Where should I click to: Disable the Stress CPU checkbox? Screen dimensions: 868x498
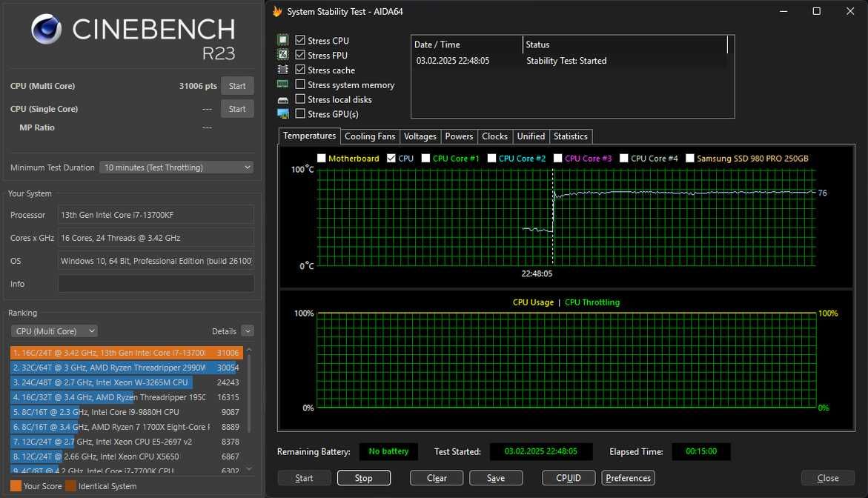300,40
